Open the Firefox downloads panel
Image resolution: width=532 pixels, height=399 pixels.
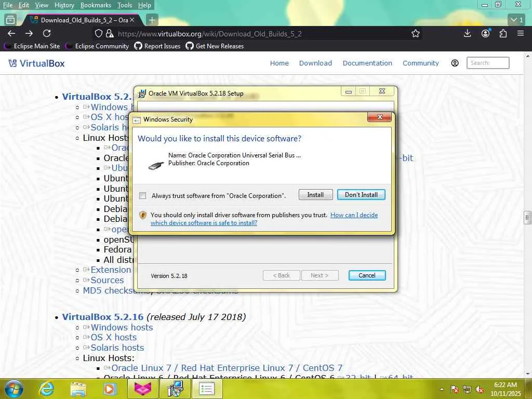coord(467,33)
